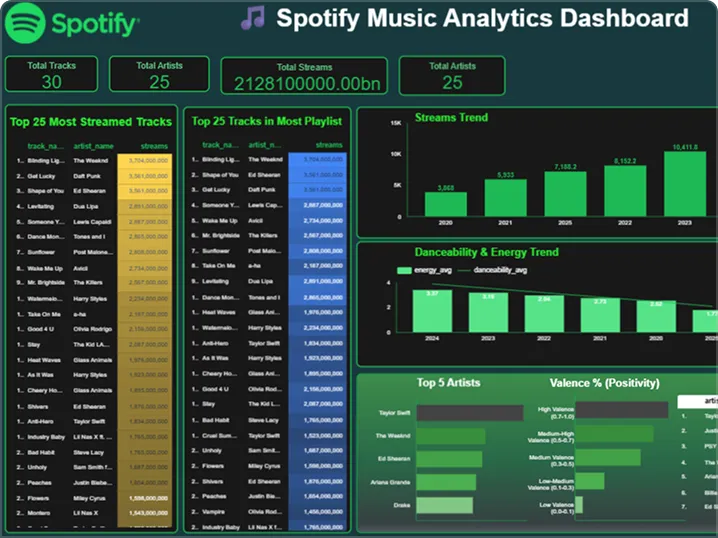718x538 pixels.
Task: Click the Top 25 Tracks in Most Playlist heading
Action: coord(267,121)
